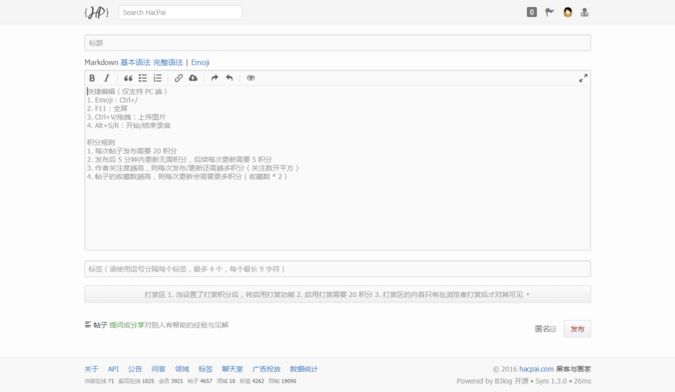The image size is (675, 392).
Task: Open the 完整语法 Markdown guide link
Action: 168,62
